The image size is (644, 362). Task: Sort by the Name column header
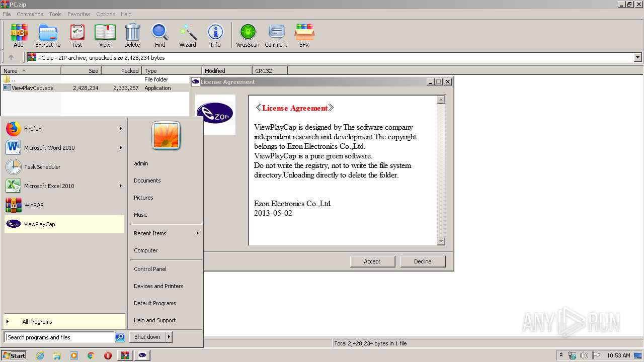click(31, 71)
